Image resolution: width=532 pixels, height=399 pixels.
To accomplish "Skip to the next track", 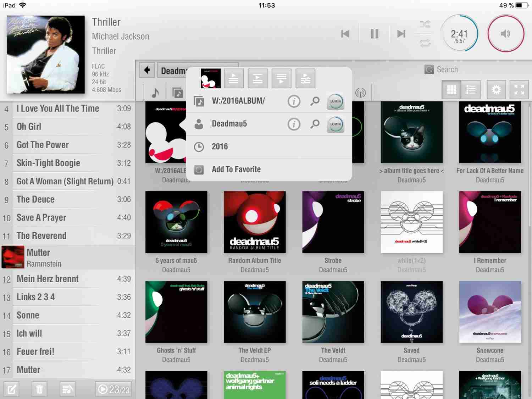I will [x=401, y=34].
